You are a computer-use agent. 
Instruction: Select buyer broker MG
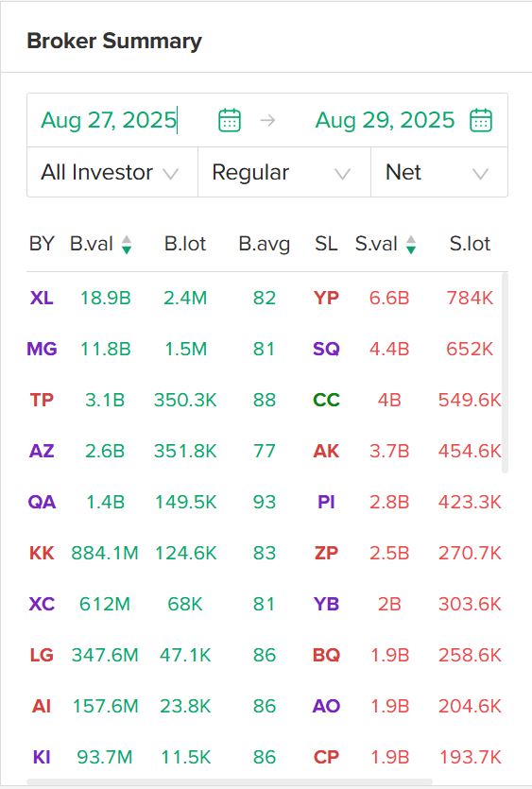[x=42, y=349]
